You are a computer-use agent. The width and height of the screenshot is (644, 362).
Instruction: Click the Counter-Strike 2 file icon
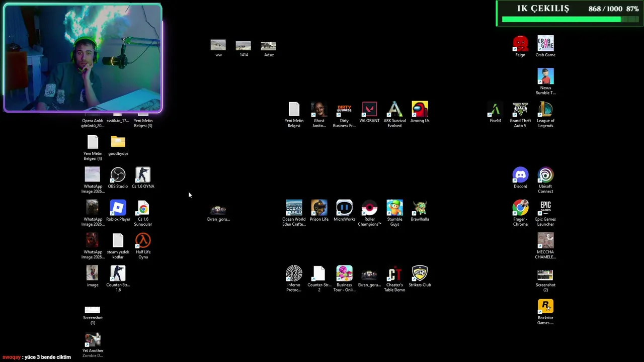[x=319, y=274]
